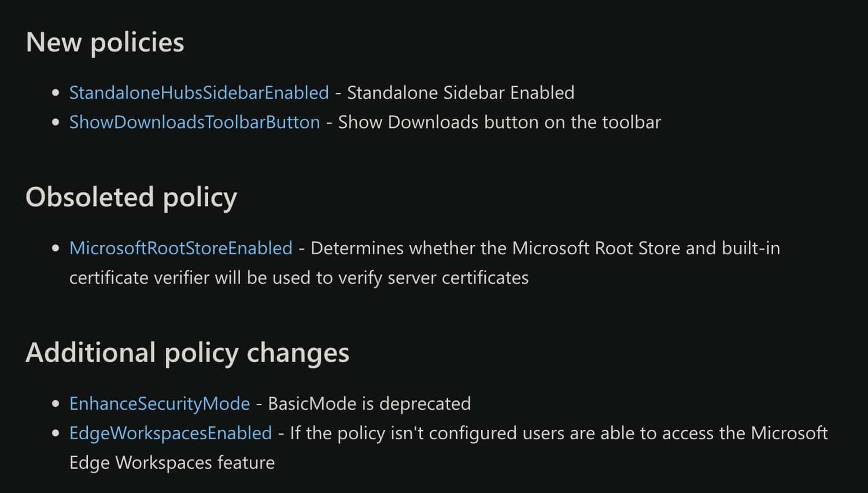Viewport: 868px width, 493px height.
Task: Click the 'BasicMode is deprecated' text
Action: click(370, 403)
